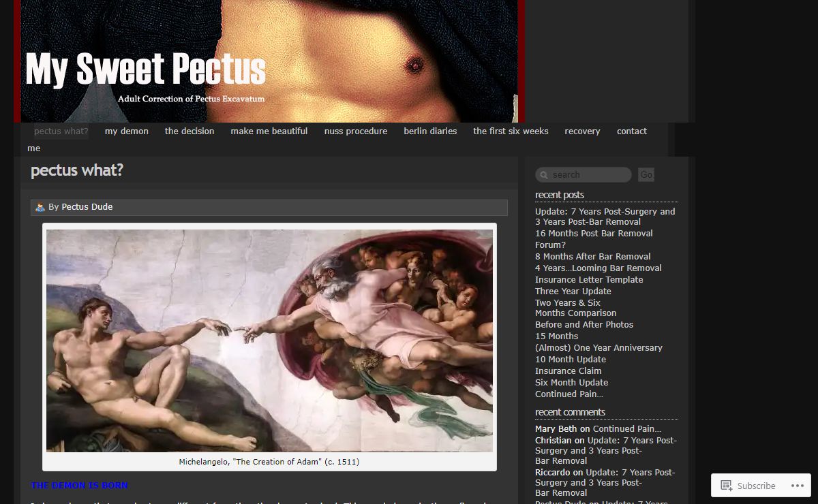This screenshot has width=818, height=504.
Task: Click the 'recent posts' sidebar heading
Action: pyautogui.click(x=560, y=195)
